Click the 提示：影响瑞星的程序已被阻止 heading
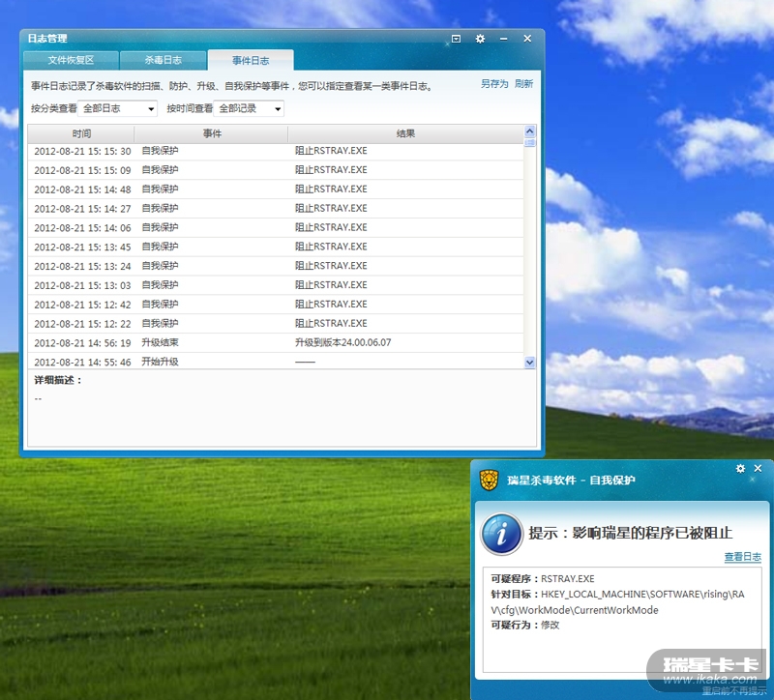Viewport: 774px width, 700px height. click(631, 534)
